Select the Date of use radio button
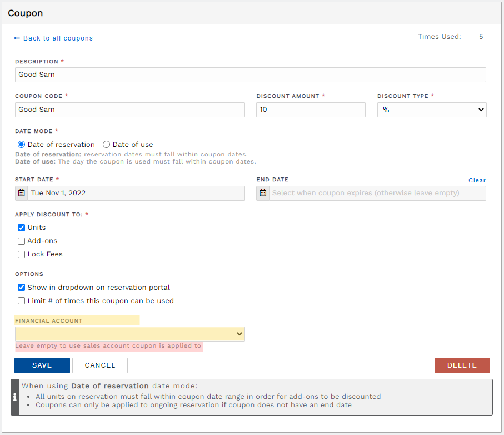This screenshot has width=504, height=435. point(106,144)
